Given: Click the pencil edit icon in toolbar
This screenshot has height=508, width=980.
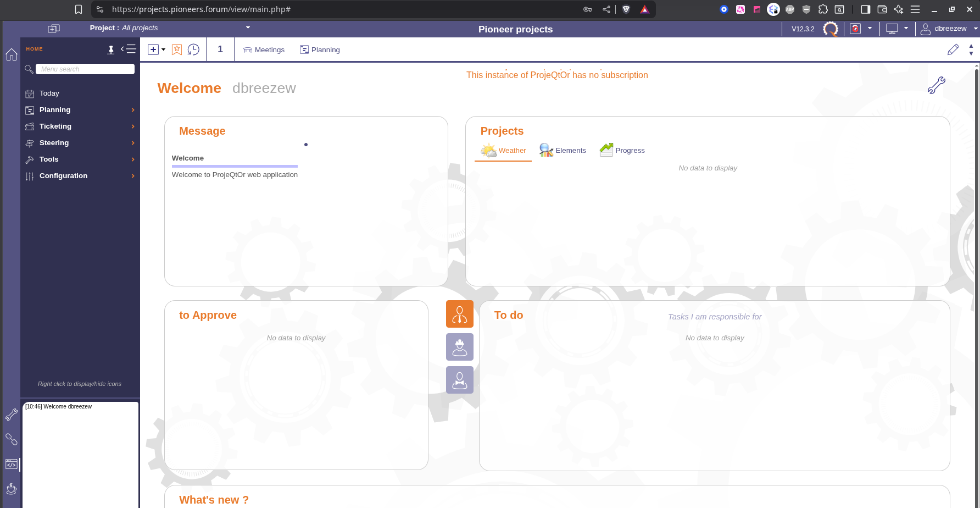Looking at the screenshot, I should tap(953, 49).
